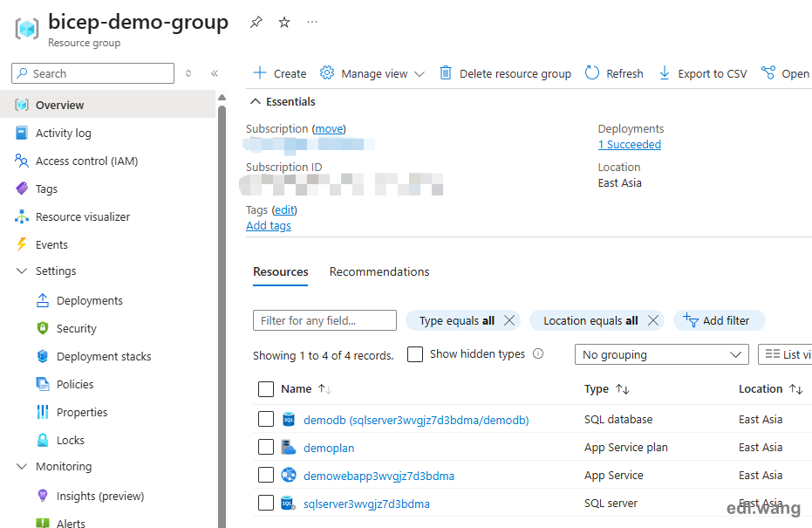Open the demoplan resource link
The image size is (812, 528).
click(329, 448)
